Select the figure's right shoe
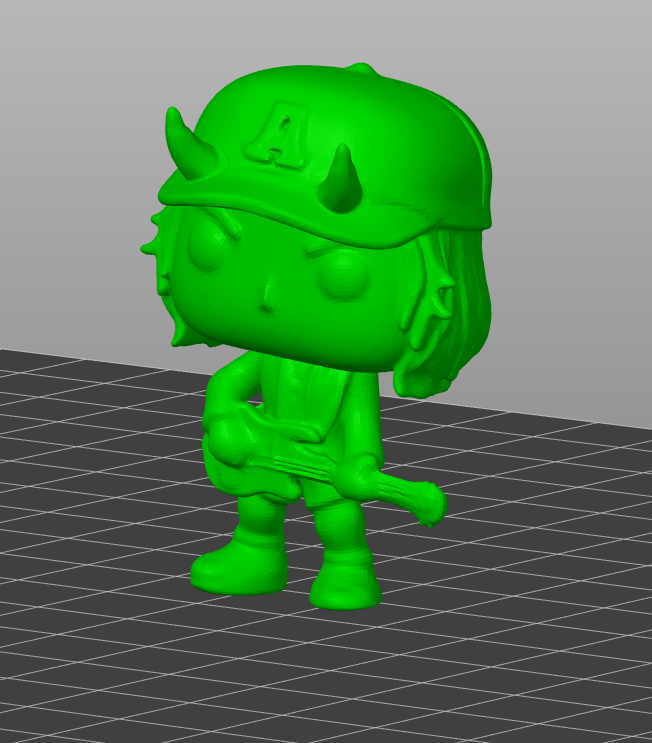The width and height of the screenshot is (652, 743). (x=345, y=582)
